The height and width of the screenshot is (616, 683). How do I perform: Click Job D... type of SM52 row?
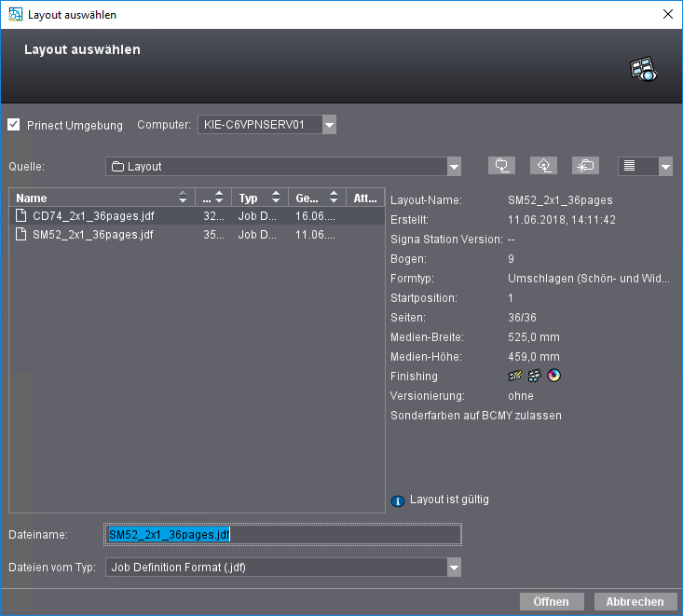tap(257, 234)
